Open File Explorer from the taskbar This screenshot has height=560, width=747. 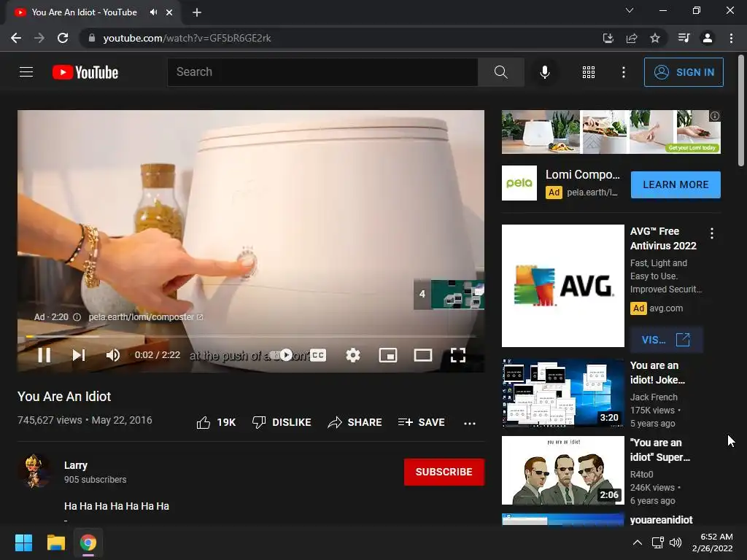tap(55, 542)
